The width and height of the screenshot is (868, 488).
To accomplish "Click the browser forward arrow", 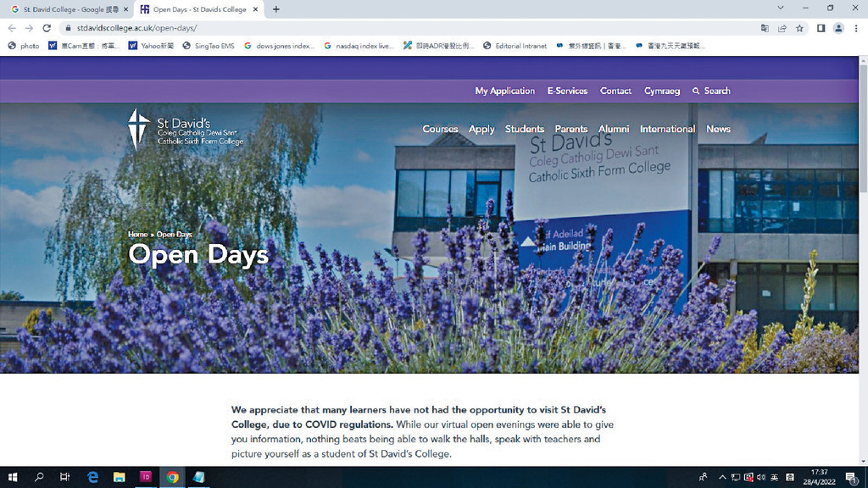I will (30, 28).
